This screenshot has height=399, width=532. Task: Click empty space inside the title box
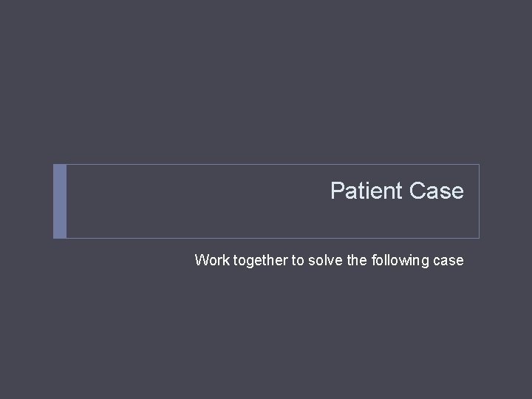point(185,201)
